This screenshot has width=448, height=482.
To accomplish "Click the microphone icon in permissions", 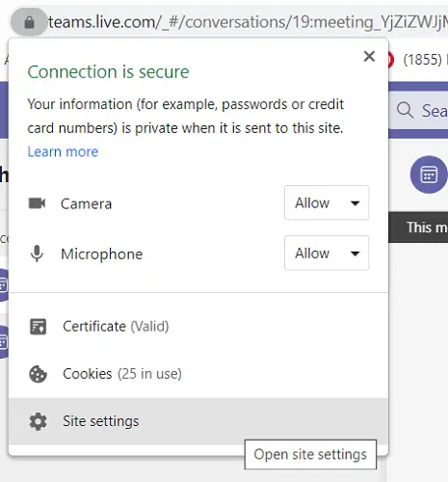I will point(37,254).
